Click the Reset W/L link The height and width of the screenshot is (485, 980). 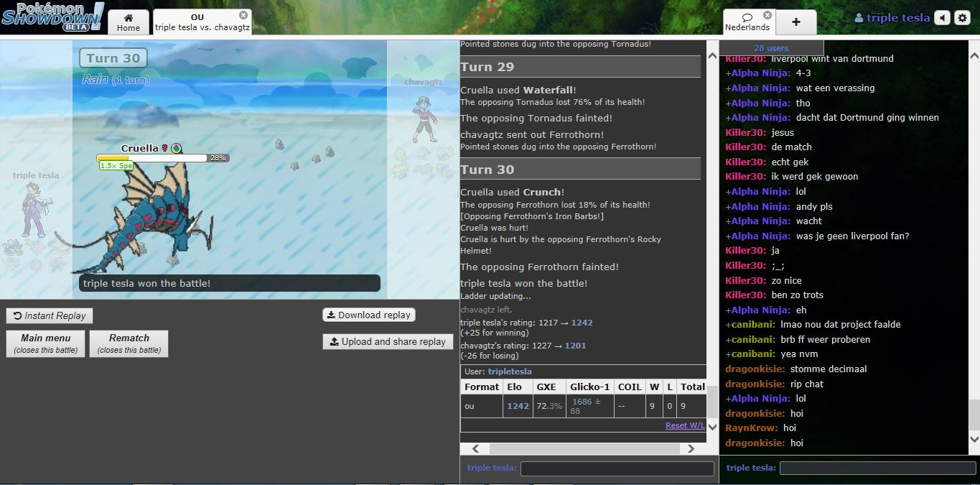click(685, 425)
